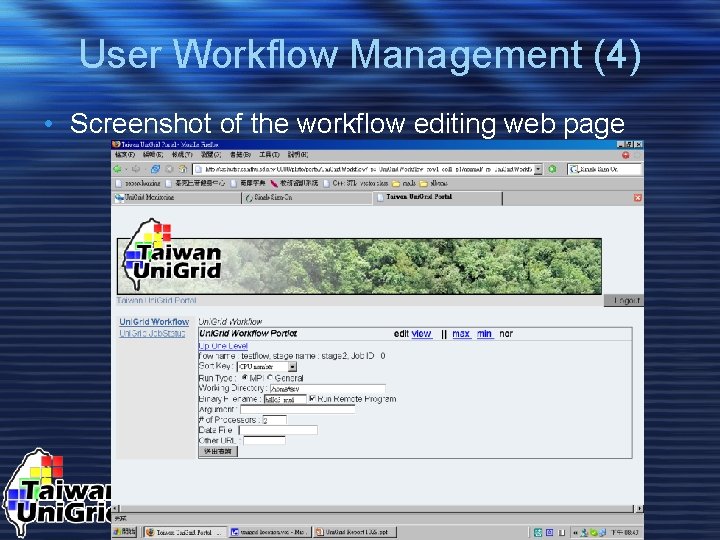
Task: Switch to the Taiwan UniGrid Portal tab
Action: point(438,197)
